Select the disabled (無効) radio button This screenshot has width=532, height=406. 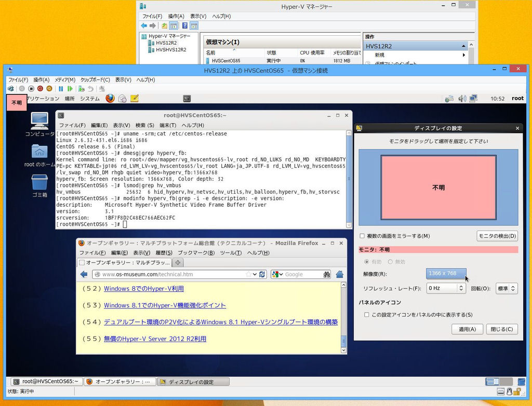pyautogui.click(x=390, y=262)
